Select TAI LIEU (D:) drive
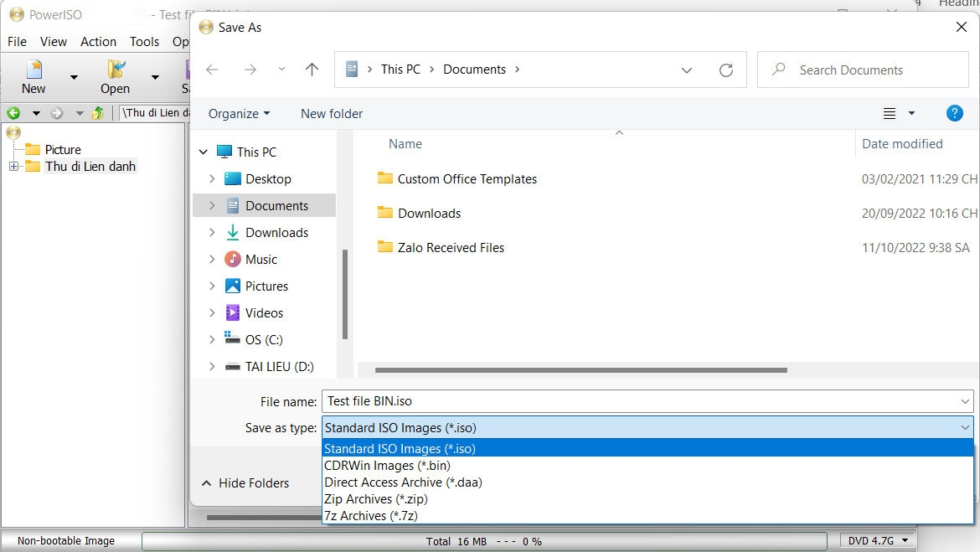 coord(280,367)
